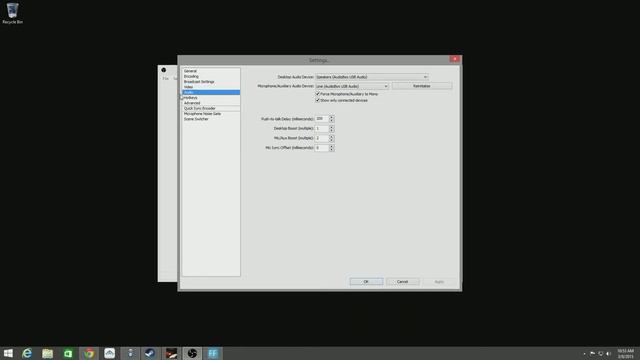Viewport: 640px width, 360px height.
Task: Click the Mic Sync Offset field
Action: click(x=322, y=148)
